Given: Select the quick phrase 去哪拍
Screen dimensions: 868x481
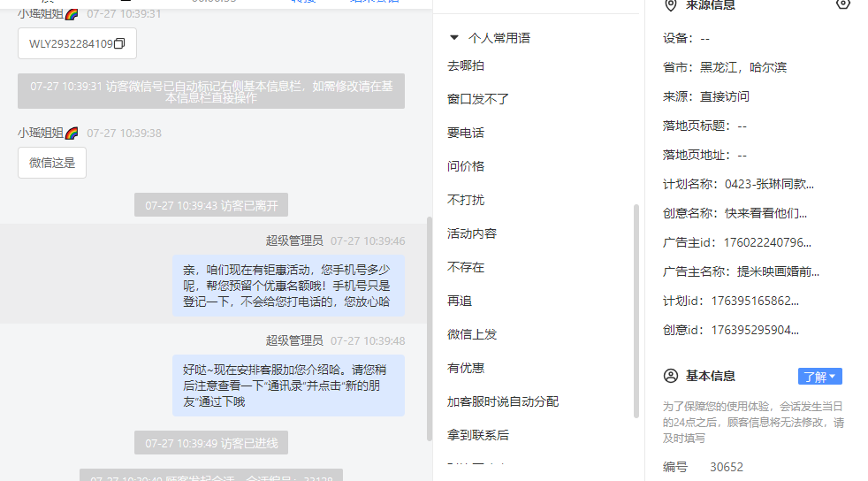Looking at the screenshot, I should pyautogui.click(x=466, y=65).
